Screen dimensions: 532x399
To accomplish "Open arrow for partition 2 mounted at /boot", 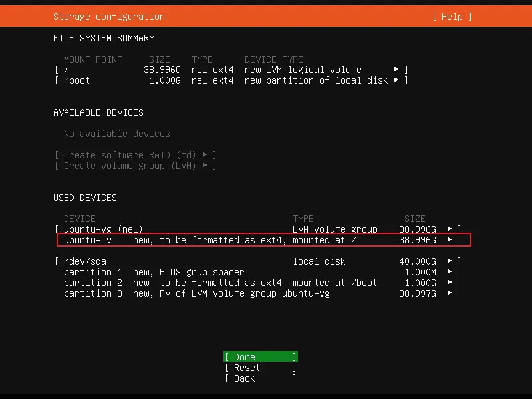I will click(450, 282).
